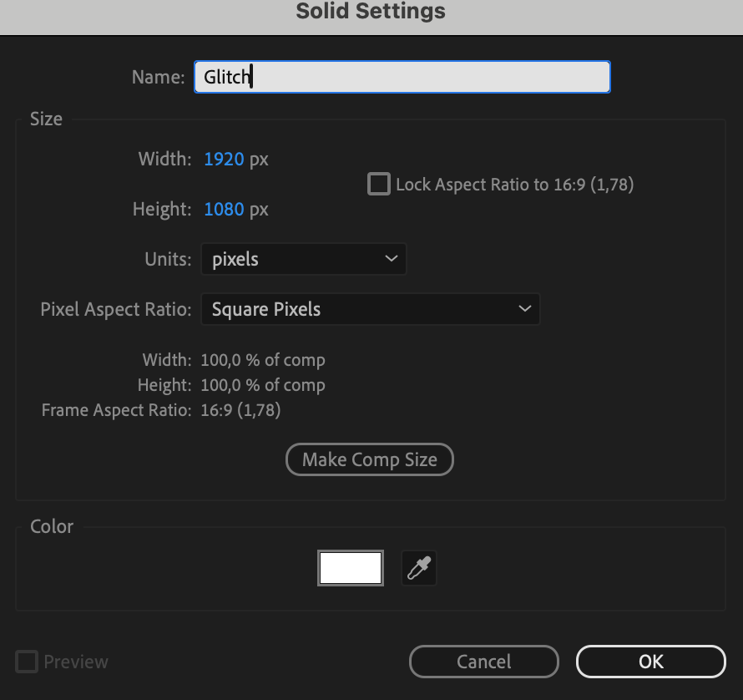Click the Solid Settings title bar

click(371, 12)
